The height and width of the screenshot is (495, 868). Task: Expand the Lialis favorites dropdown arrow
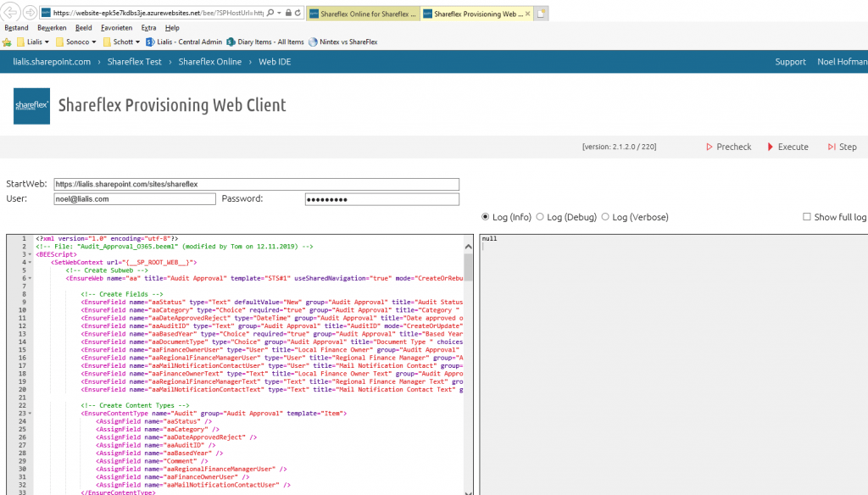(47, 42)
